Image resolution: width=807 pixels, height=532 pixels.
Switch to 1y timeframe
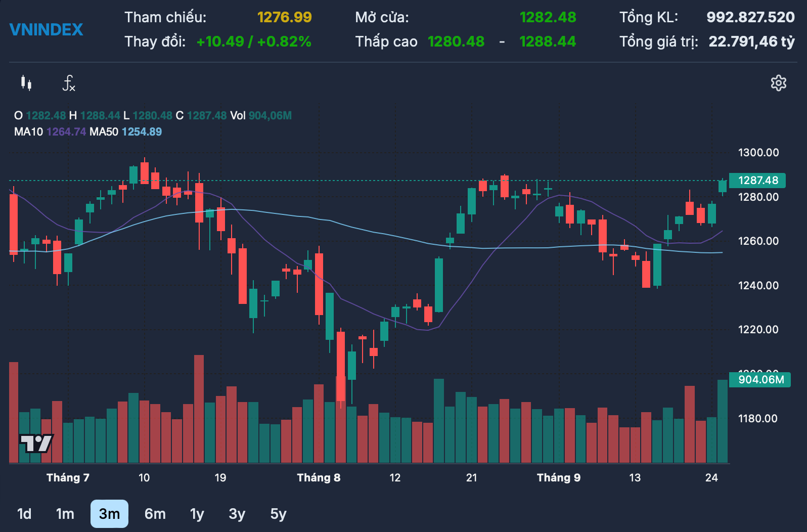[x=197, y=514]
